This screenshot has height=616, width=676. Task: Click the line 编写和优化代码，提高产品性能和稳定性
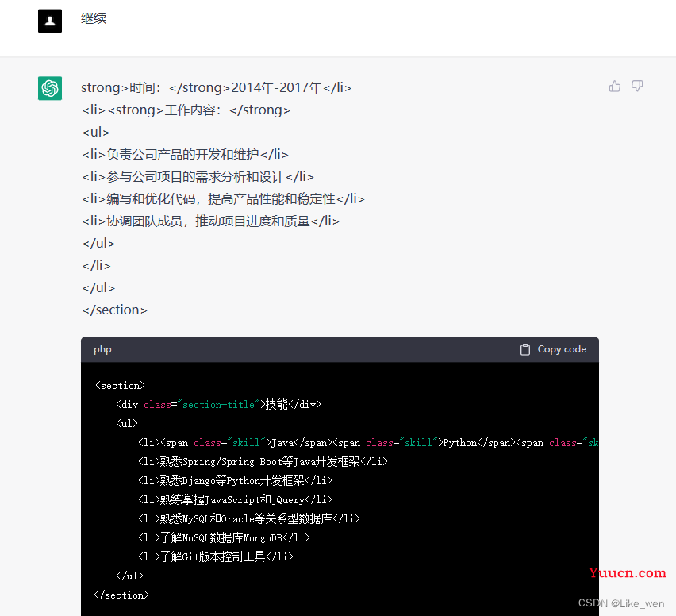tap(223, 199)
